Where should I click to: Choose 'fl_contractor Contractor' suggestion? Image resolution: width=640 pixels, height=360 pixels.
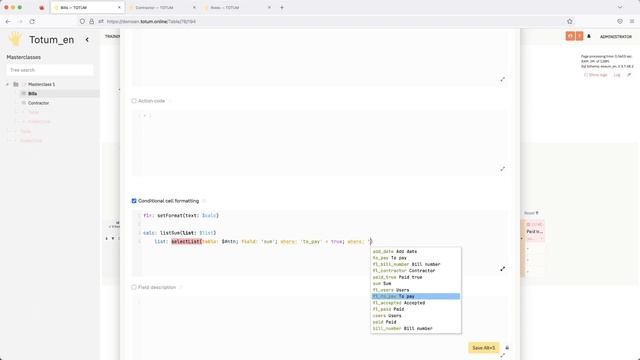(x=416, y=271)
